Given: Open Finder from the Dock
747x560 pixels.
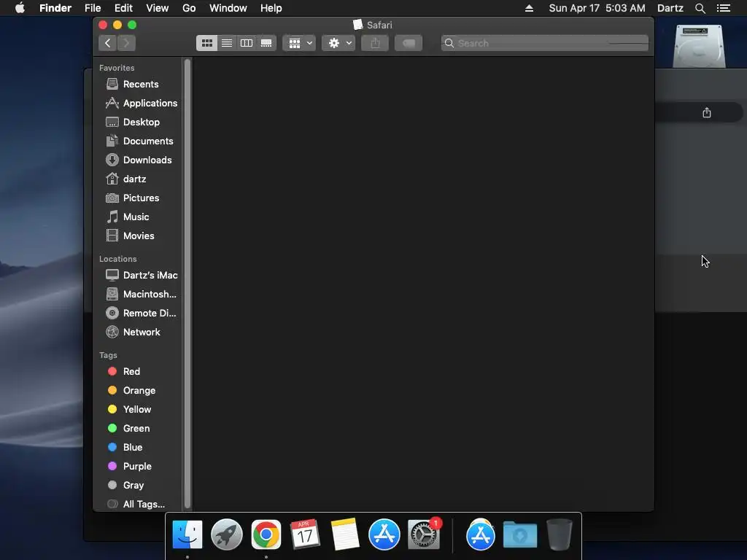Looking at the screenshot, I should tap(187, 534).
